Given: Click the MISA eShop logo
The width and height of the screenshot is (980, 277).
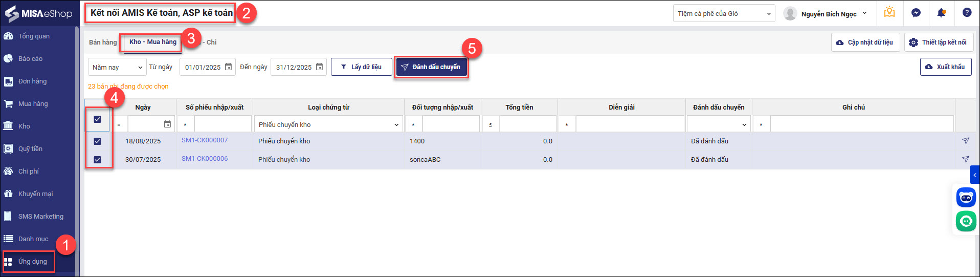Looking at the screenshot, I should pos(38,14).
